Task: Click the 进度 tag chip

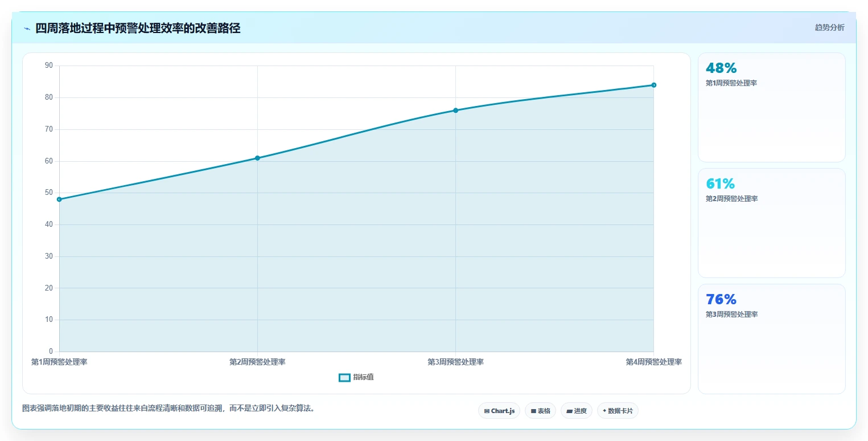Action: point(577,411)
